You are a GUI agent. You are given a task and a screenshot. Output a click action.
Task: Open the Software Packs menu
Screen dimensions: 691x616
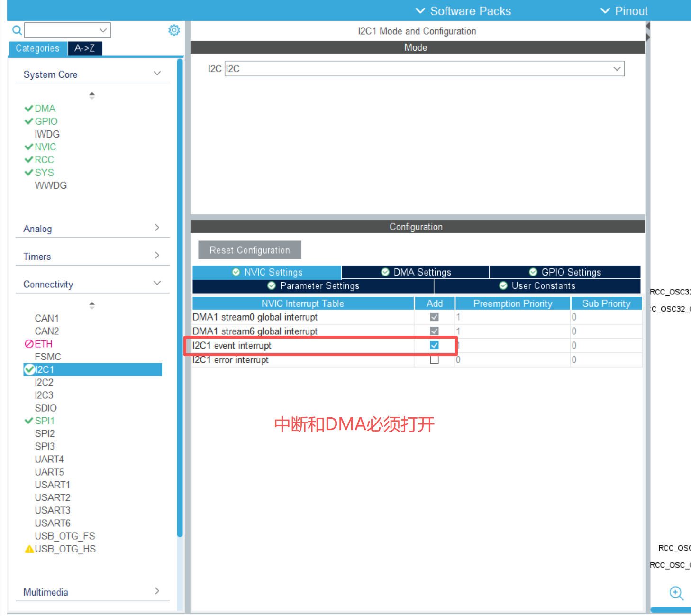[x=463, y=11]
